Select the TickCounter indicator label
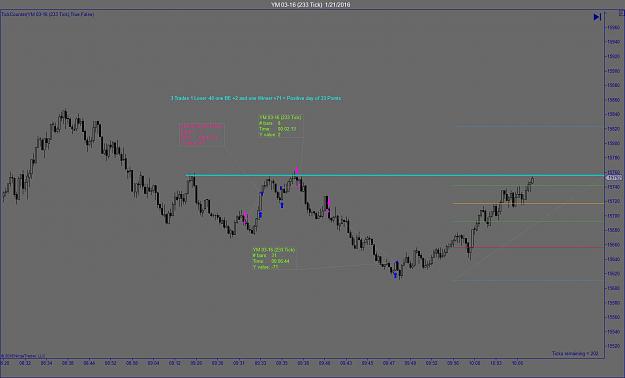Viewport: 625px width, 378px height. click(x=48, y=14)
